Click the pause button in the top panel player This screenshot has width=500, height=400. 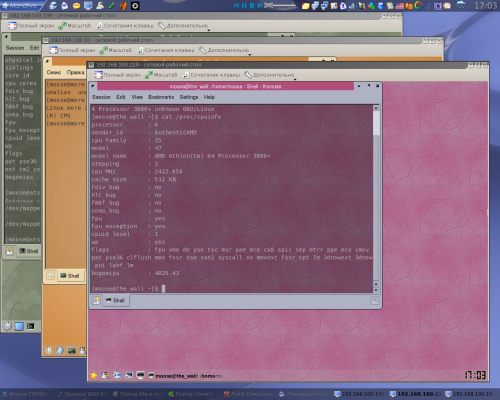(244, 6)
